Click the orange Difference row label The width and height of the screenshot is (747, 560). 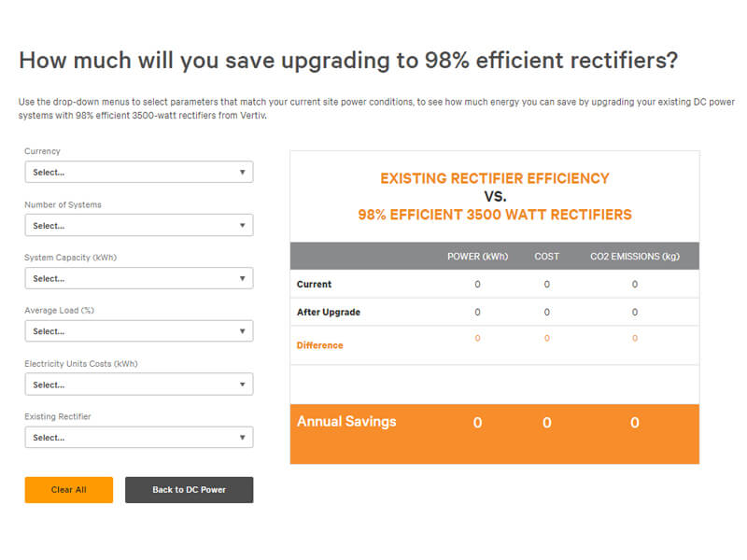[320, 345]
